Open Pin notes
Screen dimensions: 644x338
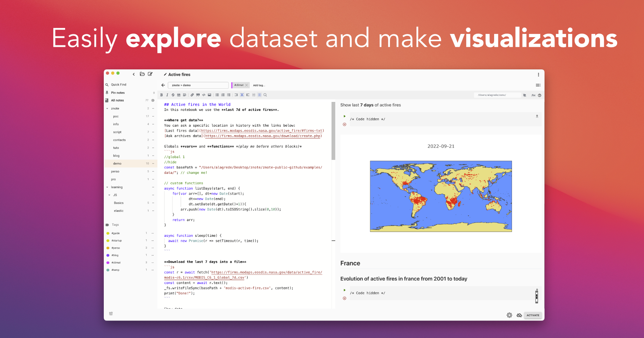coord(118,93)
